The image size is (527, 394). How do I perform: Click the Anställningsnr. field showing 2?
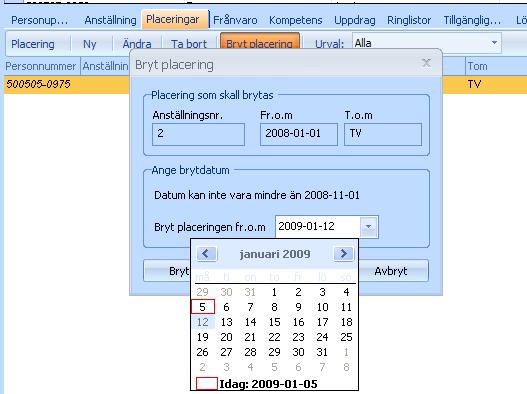[198, 134]
